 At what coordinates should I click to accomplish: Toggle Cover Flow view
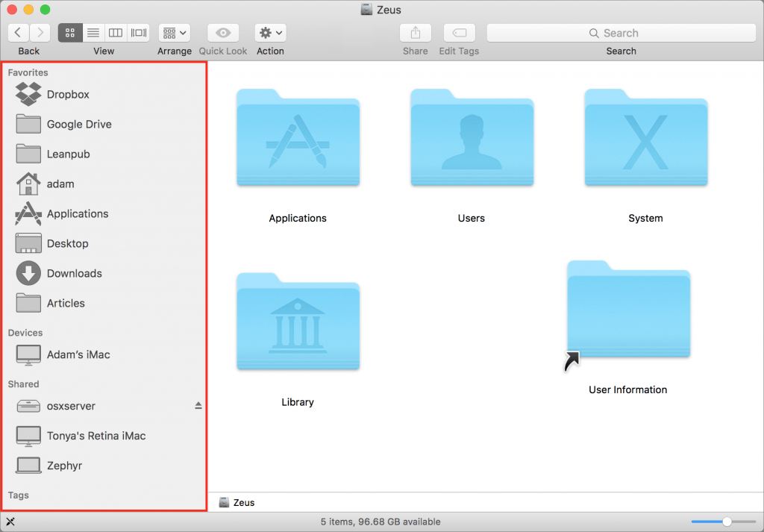(x=138, y=32)
